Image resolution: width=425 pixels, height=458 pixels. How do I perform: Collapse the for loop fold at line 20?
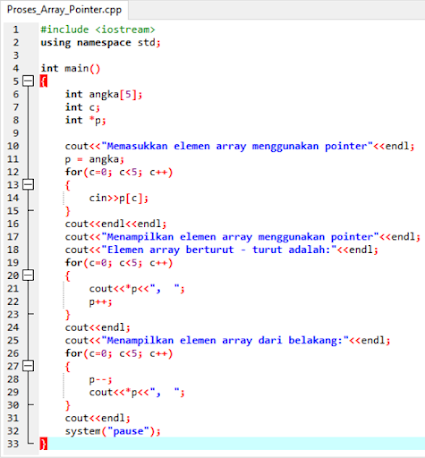(x=28, y=275)
